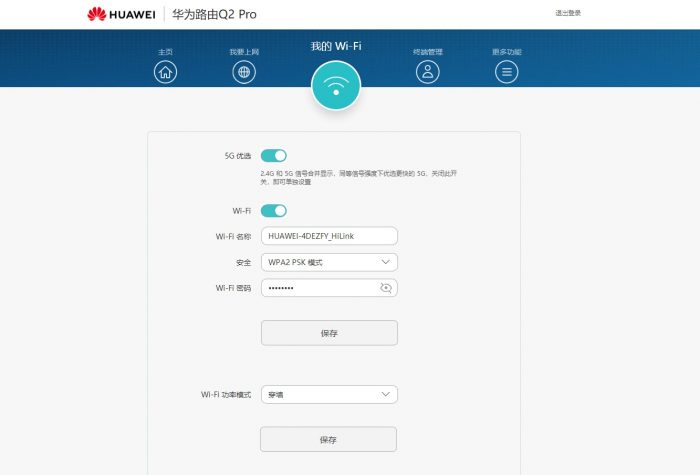Reveal the Wi-Fi password with the eye icon

(386, 288)
